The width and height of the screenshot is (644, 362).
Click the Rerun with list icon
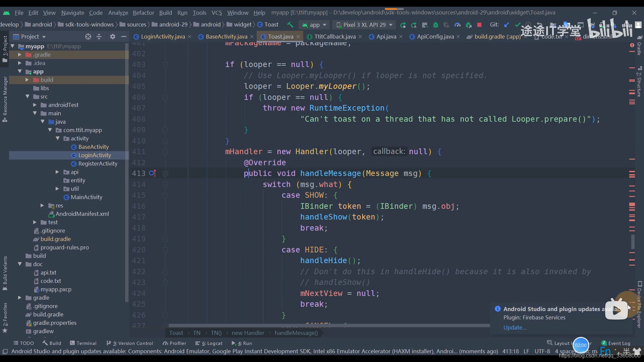425,25
